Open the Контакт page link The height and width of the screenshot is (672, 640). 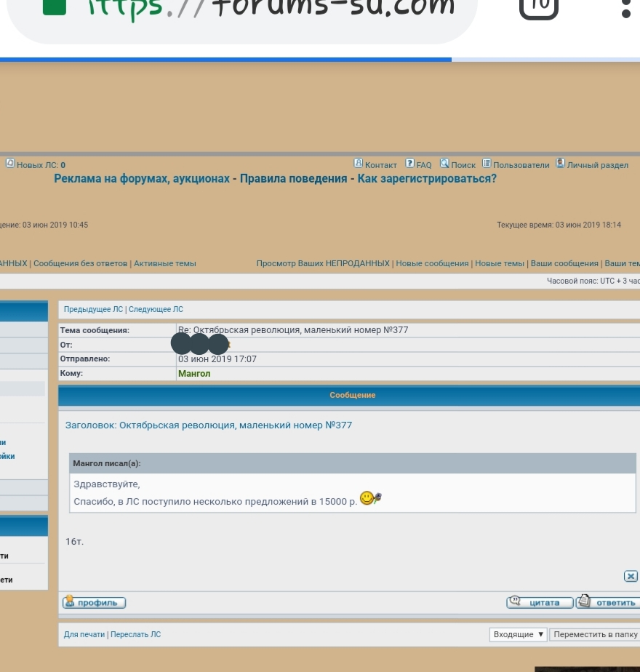(x=380, y=165)
